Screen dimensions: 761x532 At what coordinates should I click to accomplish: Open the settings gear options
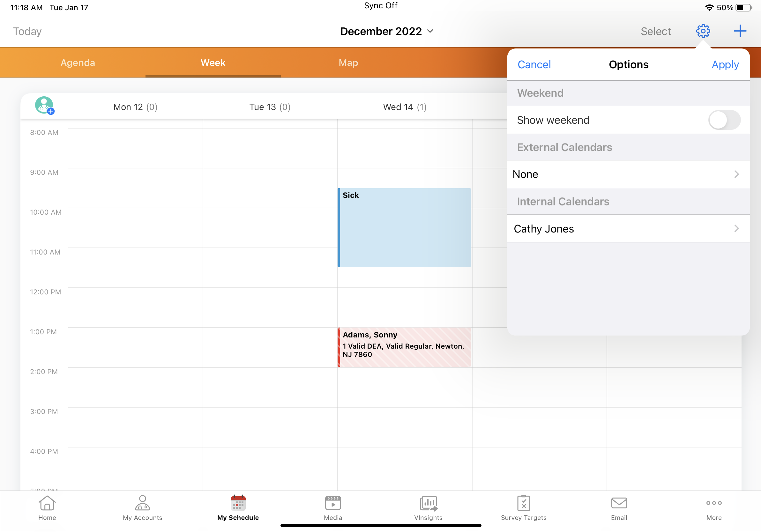(x=703, y=31)
